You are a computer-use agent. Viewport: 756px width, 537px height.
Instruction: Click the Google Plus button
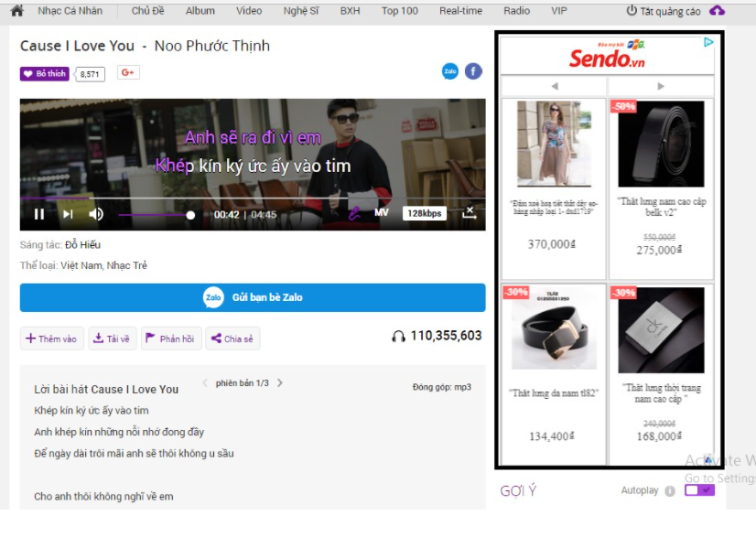[x=128, y=73]
